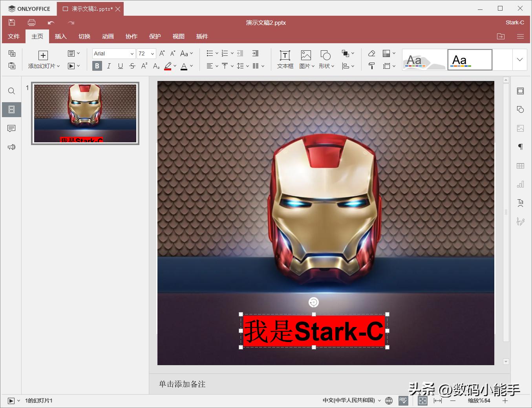Viewport: 532px width, 408px height.
Task: Expand the slide themes gallery arrow
Action: (x=519, y=60)
